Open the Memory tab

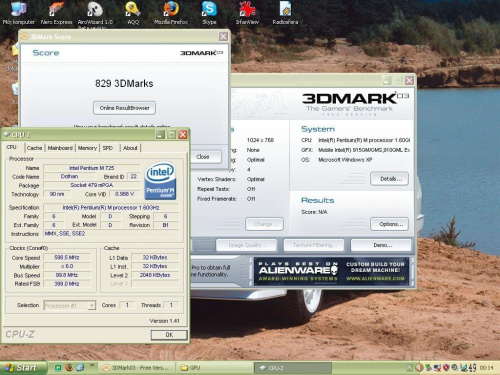[x=87, y=148]
